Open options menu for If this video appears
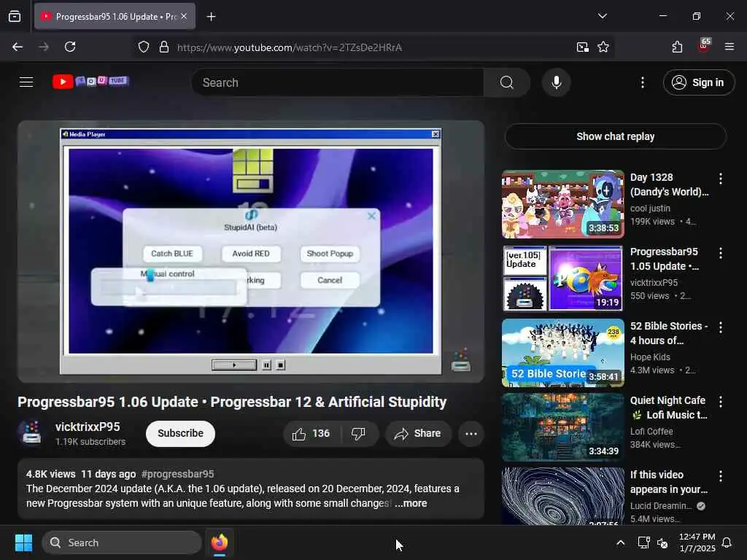The image size is (747, 560). click(x=720, y=475)
